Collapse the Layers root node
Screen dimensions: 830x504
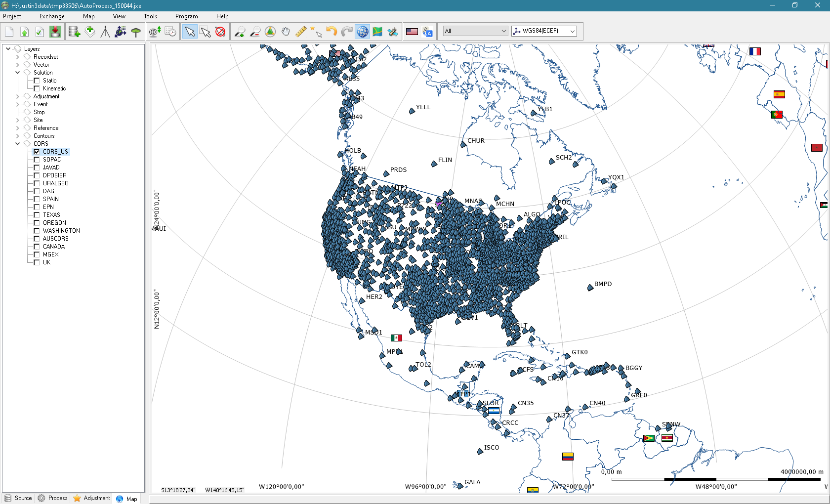click(x=8, y=49)
